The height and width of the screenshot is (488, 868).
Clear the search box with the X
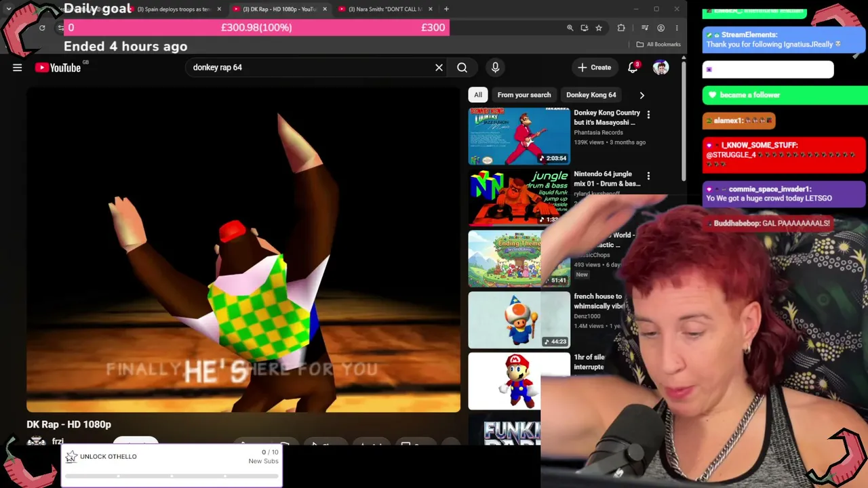tap(439, 67)
